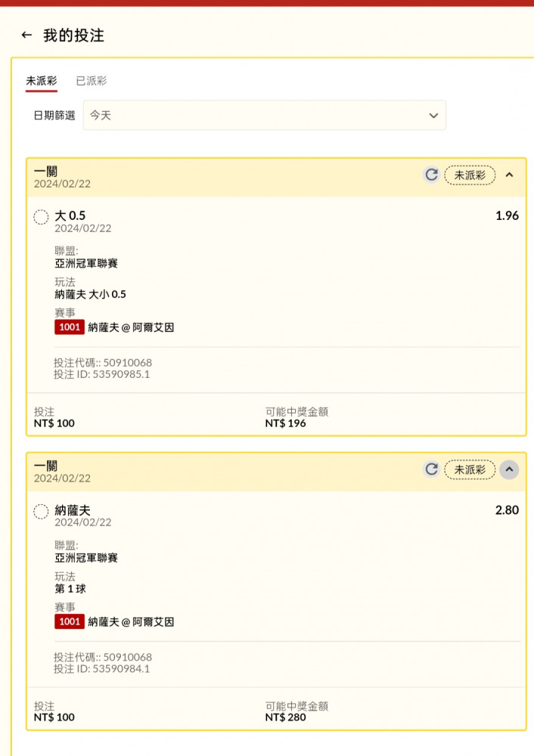This screenshot has width=534, height=756.
Task: Click the 未派彩 status badge on second card
Action: pyautogui.click(x=470, y=469)
